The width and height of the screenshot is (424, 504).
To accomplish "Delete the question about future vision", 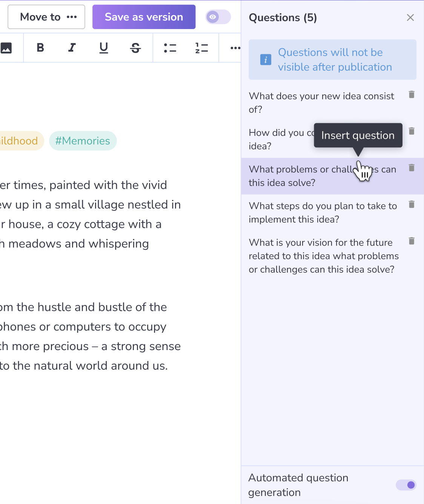I will tap(412, 241).
